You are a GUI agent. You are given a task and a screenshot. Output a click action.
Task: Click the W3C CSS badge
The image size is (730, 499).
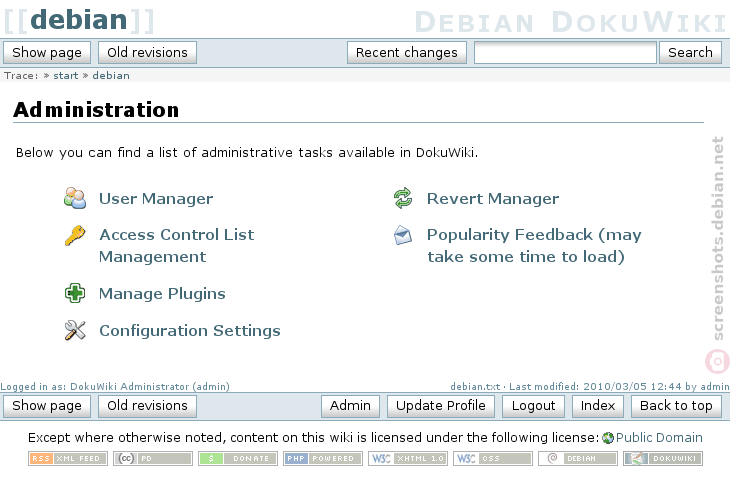click(x=493, y=459)
